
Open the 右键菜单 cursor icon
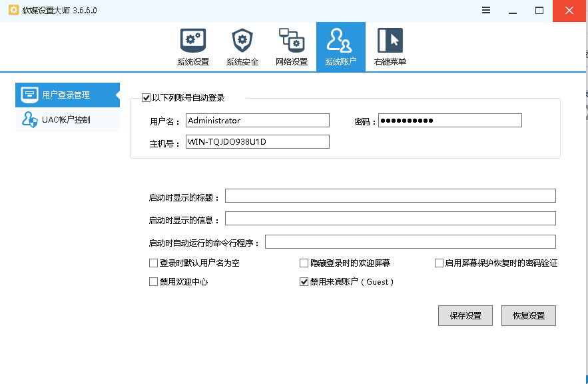click(390, 41)
